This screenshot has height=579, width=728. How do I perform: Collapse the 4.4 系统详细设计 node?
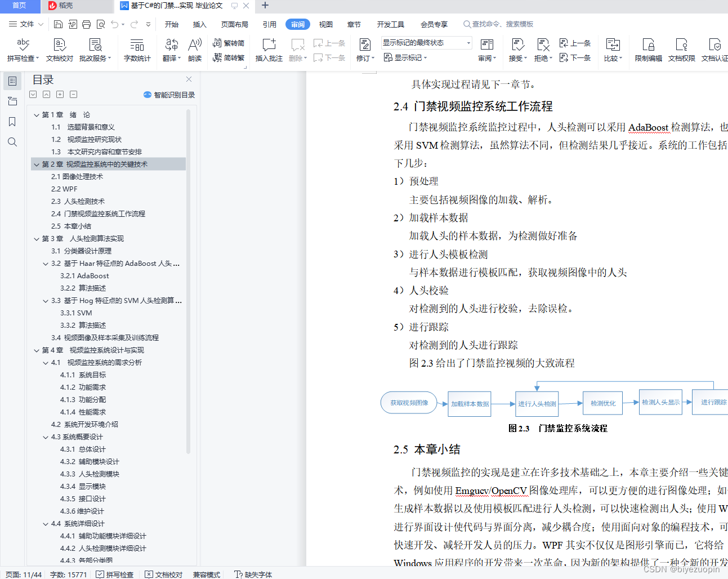tap(46, 524)
